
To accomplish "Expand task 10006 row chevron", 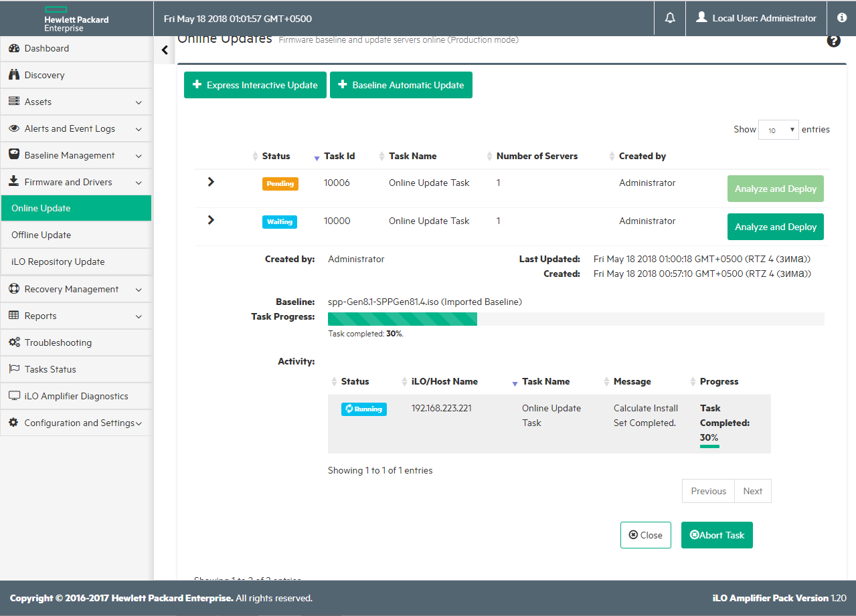I will pyautogui.click(x=211, y=182).
